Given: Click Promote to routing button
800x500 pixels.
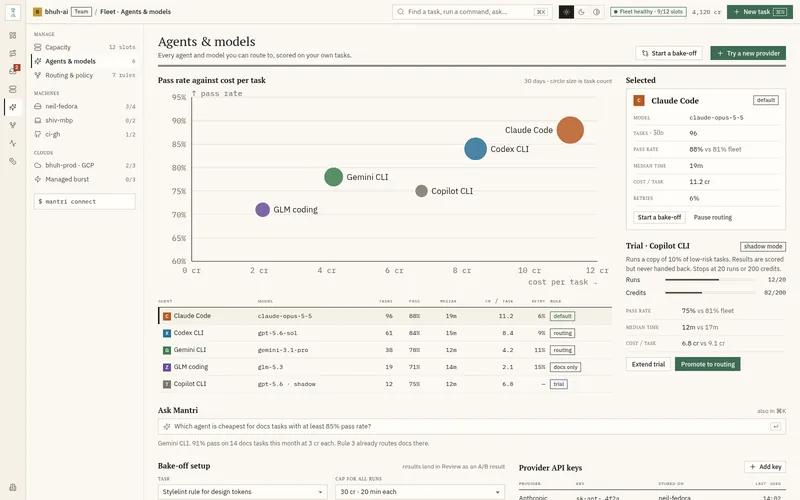Looking at the screenshot, I should coord(708,364).
